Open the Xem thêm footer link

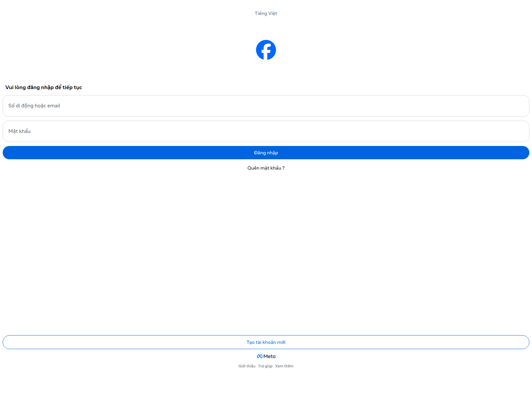click(x=284, y=366)
